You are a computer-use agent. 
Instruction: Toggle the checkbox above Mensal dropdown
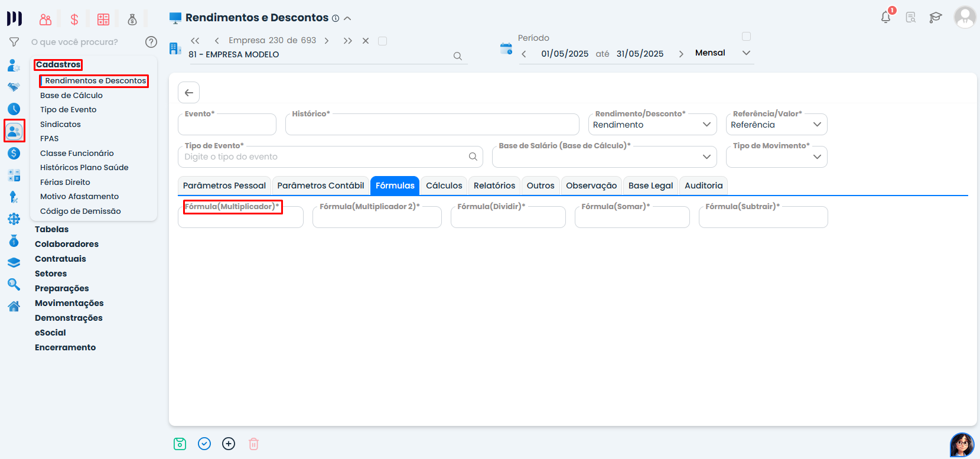point(746,37)
